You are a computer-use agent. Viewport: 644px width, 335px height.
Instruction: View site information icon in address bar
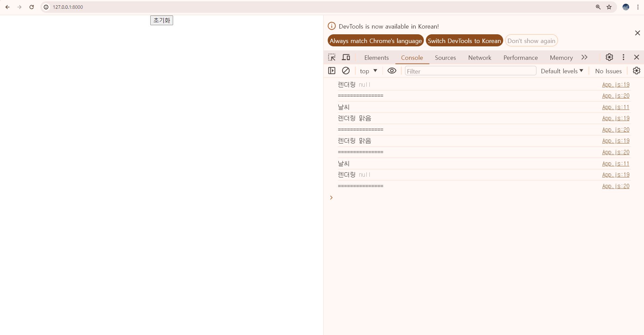[x=46, y=7]
